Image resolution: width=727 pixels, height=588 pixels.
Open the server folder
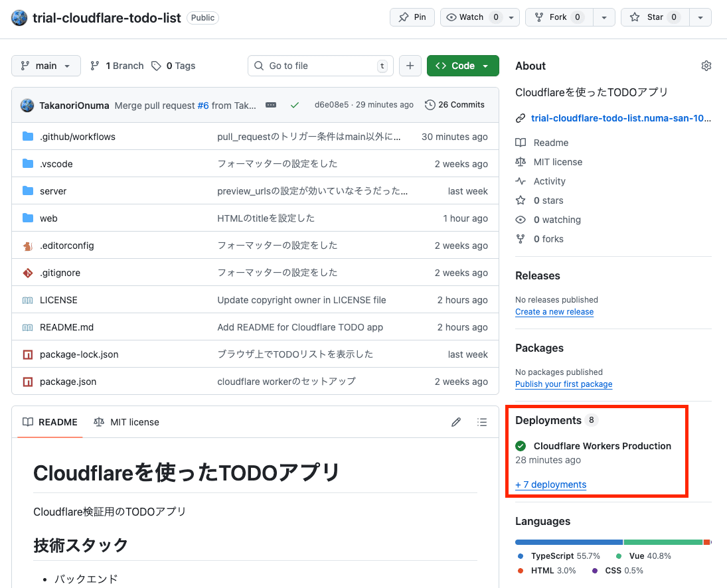point(53,191)
